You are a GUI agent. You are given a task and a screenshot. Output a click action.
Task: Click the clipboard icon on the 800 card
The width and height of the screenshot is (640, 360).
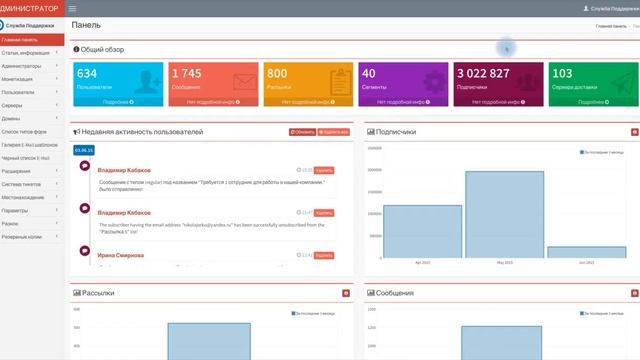pos(340,82)
